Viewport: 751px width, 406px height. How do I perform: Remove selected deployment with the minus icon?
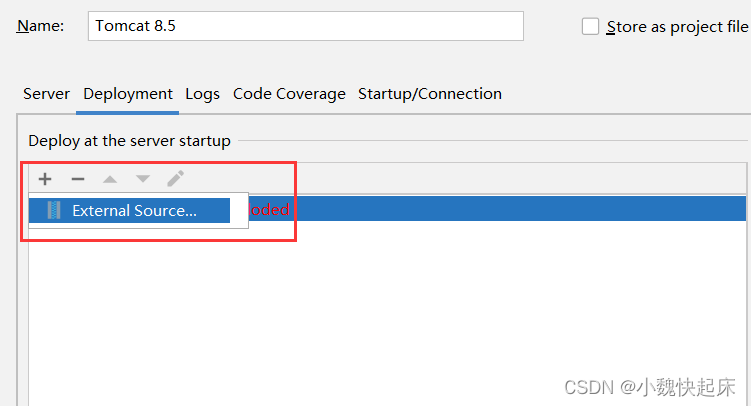coord(78,179)
